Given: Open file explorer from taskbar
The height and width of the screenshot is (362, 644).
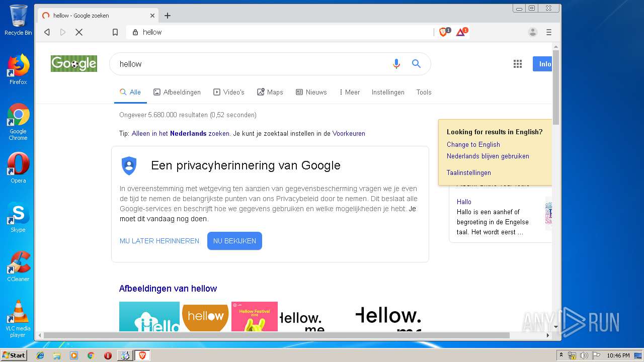Looking at the screenshot, I should pyautogui.click(x=57, y=355).
